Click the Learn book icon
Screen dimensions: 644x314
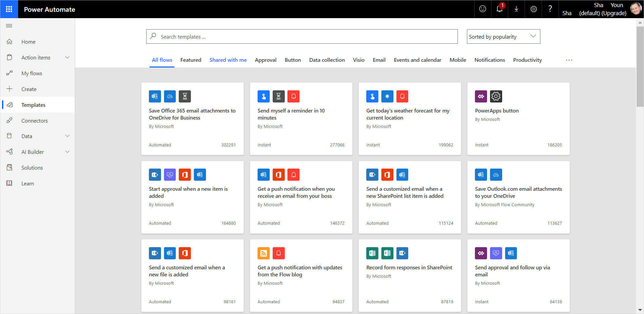(9, 183)
